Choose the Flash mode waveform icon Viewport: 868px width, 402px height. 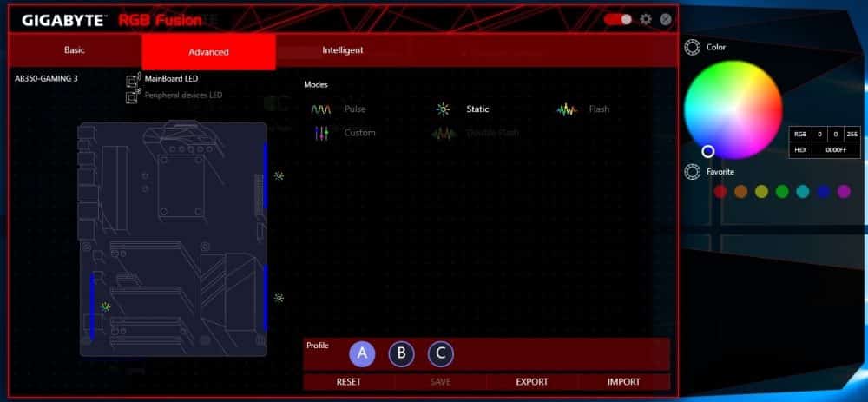pyautogui.click(x=566, y=109)
